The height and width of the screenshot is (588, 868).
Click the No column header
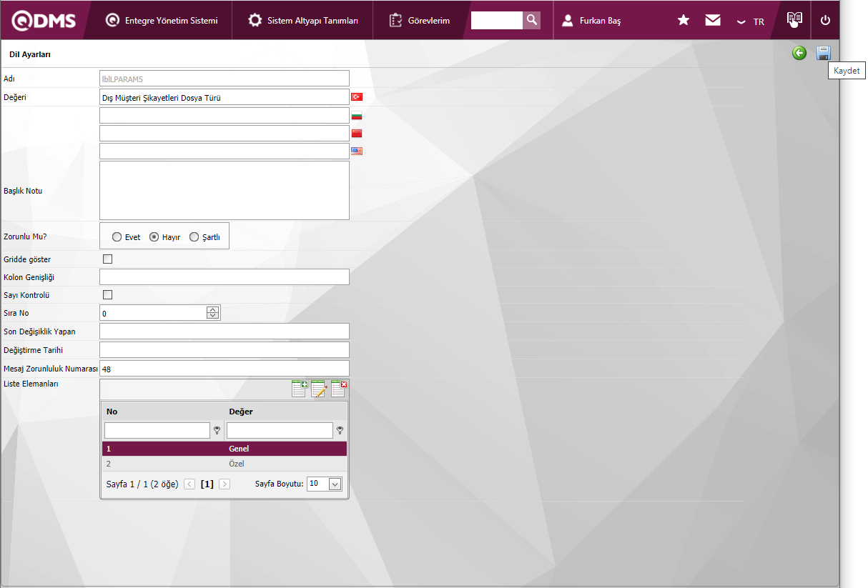pos(112,412)
